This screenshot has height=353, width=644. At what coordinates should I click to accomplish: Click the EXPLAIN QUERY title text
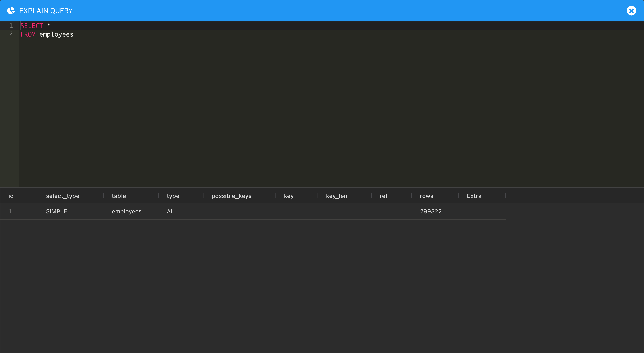tap(46, 11)
